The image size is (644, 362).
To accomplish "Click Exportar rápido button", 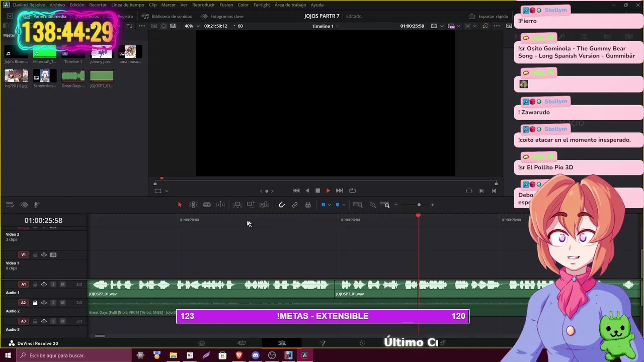I will tap(489, 16).
